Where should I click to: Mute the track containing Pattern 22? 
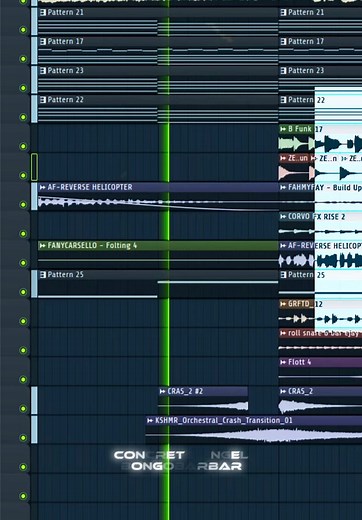[23, 117]
